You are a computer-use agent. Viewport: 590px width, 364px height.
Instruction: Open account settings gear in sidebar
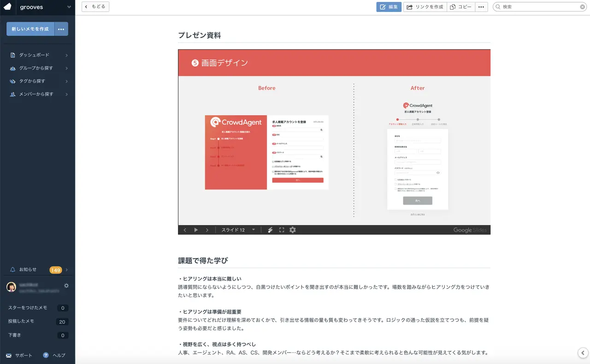(66, 286)
